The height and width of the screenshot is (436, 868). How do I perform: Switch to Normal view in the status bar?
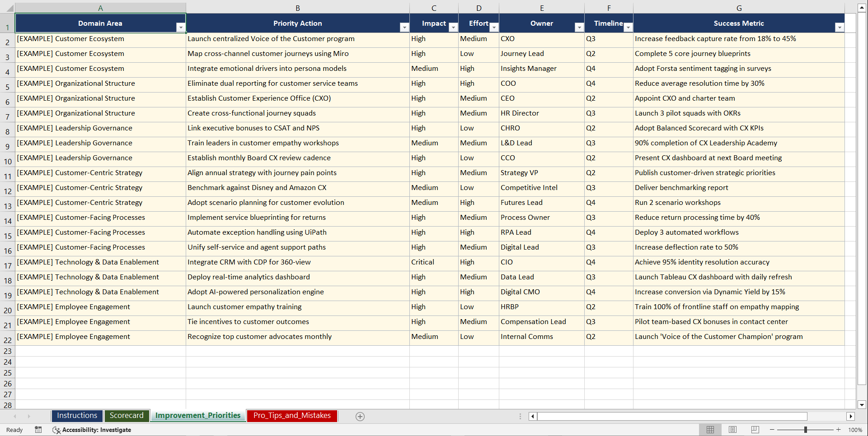[x=710, y=430]
